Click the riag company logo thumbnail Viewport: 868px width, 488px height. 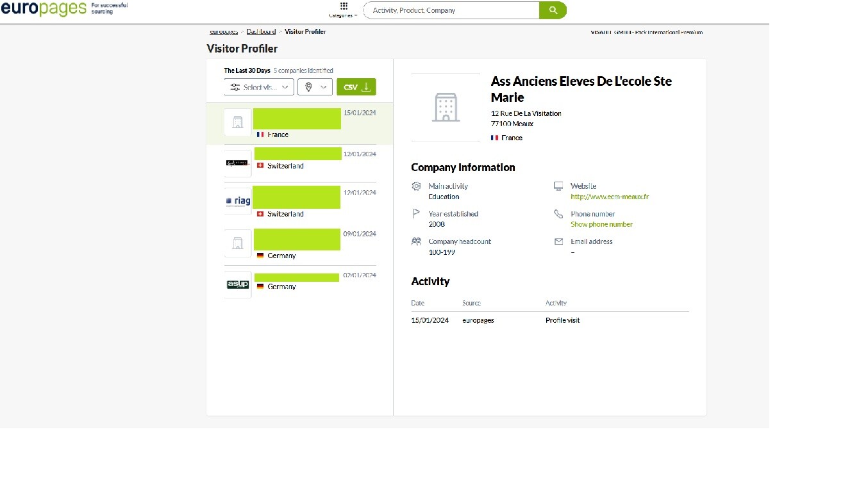pyautogui.click(x=238, y=201)
